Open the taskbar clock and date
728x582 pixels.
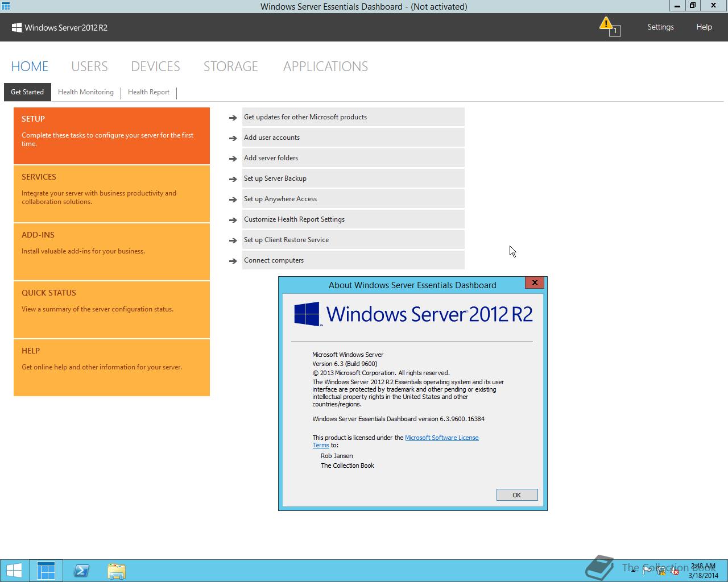coord(703,571)
